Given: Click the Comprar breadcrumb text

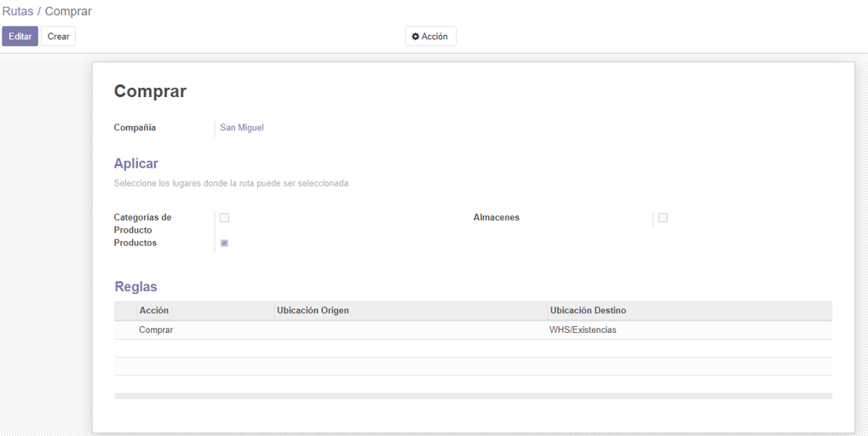Looking at the screenshot, I should pos(68,11).
